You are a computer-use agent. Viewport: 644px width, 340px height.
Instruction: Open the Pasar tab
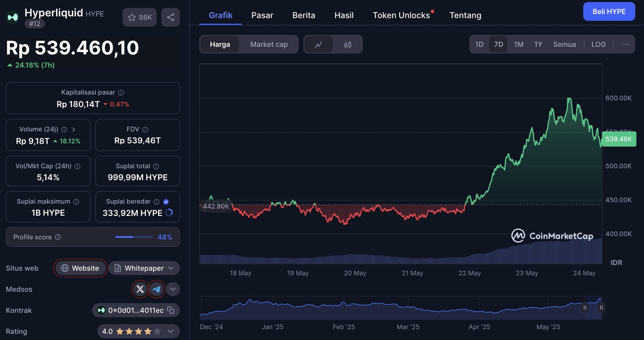(262, 15)
